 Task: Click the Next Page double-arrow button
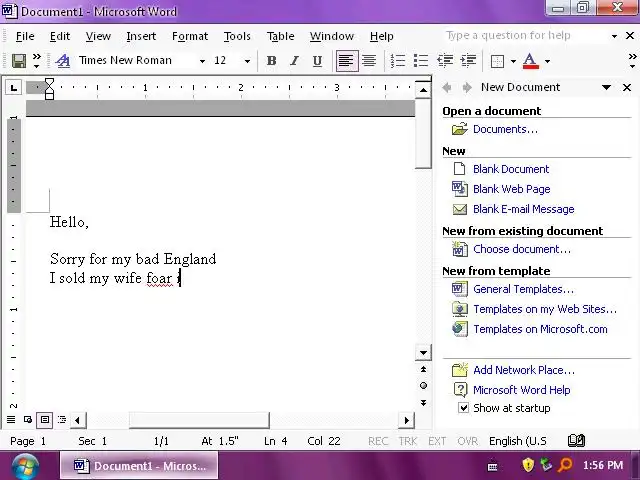click(x=424, y=402)
